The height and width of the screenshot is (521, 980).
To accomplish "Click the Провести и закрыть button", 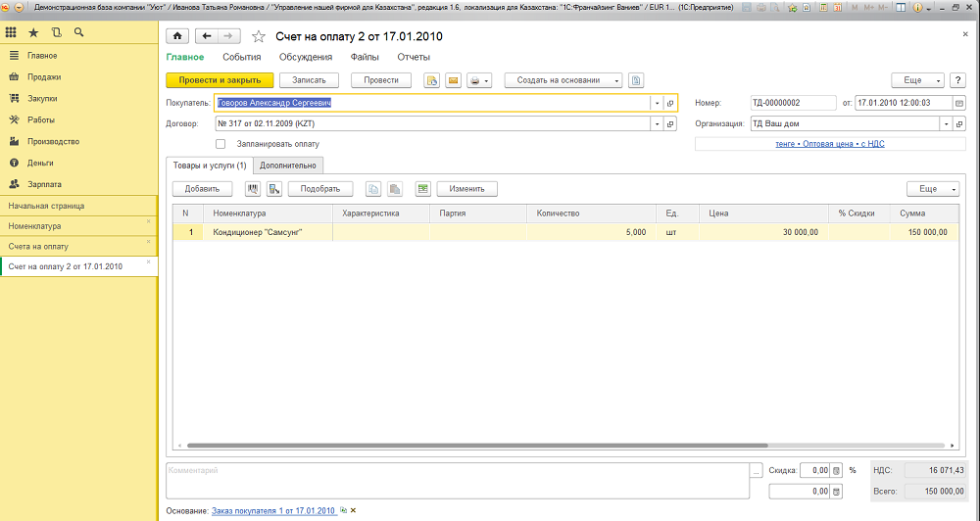I will 220,80.
